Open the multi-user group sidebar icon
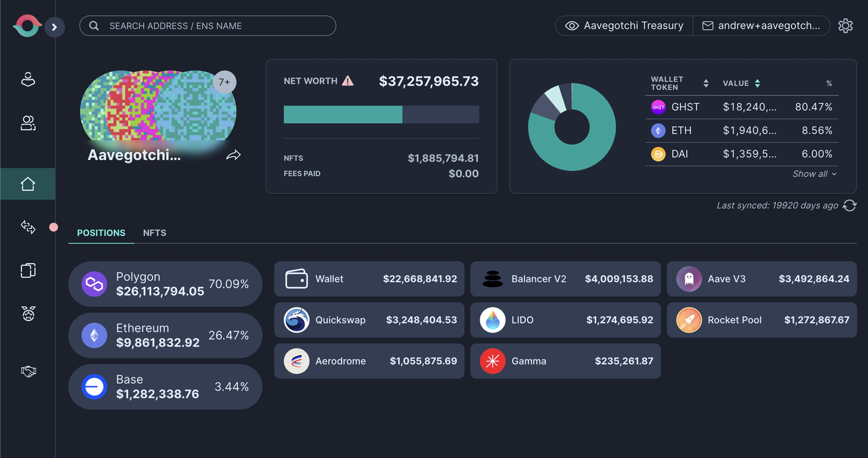The width and height of the screenshot is (868, 458). pos(28,123)
